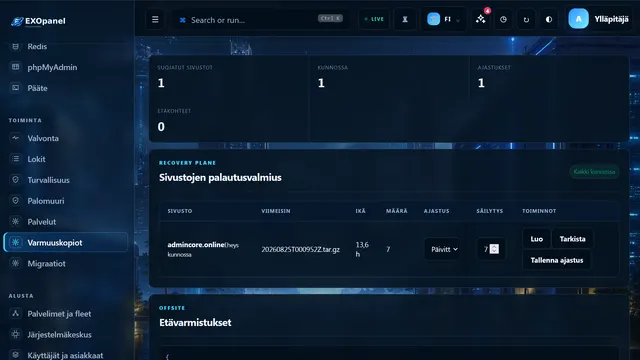
Task: Click the hourglass icon in top bar
Action: pos(405,19)
